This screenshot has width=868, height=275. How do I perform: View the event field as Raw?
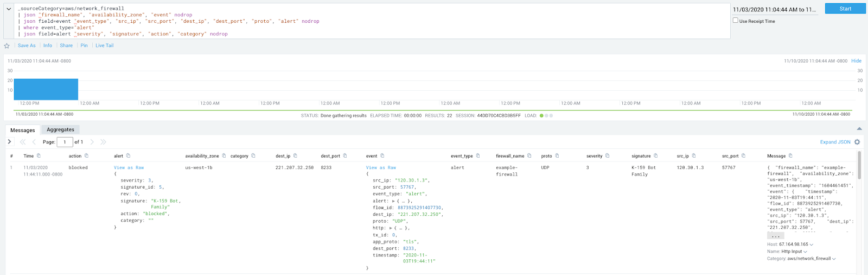[x=381, y=168]
